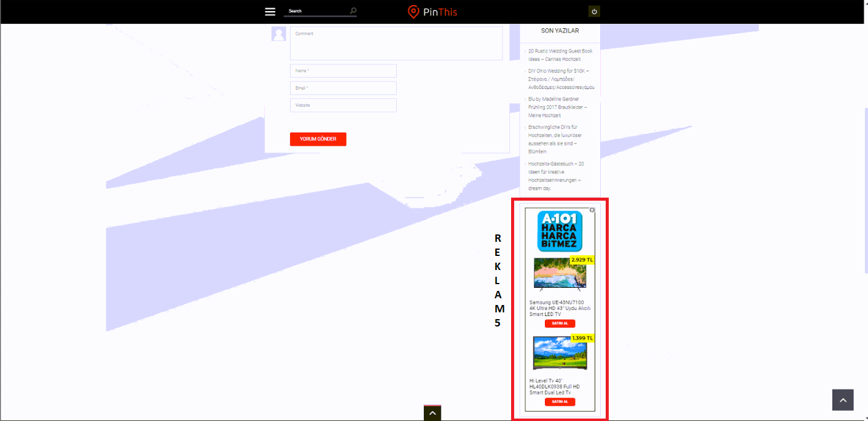Click the search magnifier icon
This screenshot has height=421, width=868.
pyautogui.click(x=353, y=11)
